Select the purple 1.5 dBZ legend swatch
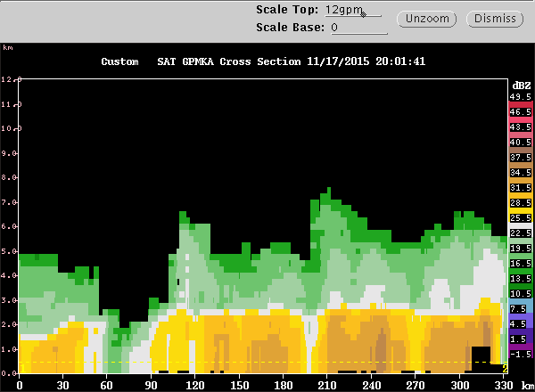Viewport: 535px width, 392px height. click(x=520, y=339)
